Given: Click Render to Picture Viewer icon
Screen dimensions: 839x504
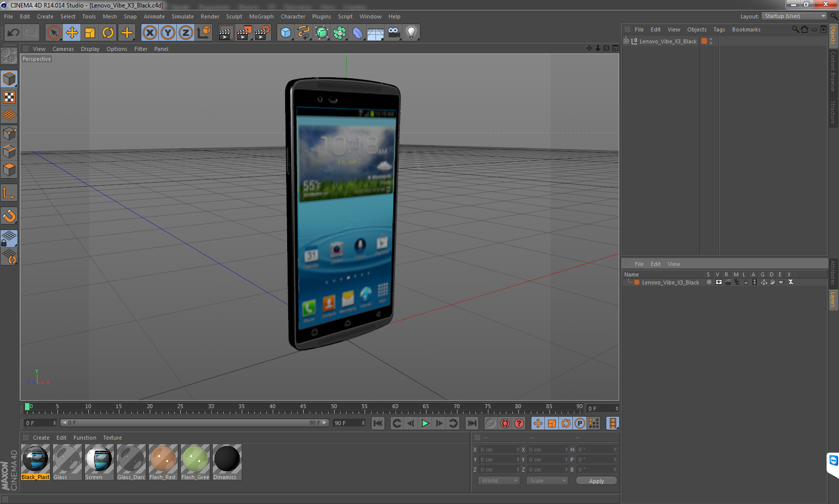Looking at the screenshot, I should pos(244,33).
